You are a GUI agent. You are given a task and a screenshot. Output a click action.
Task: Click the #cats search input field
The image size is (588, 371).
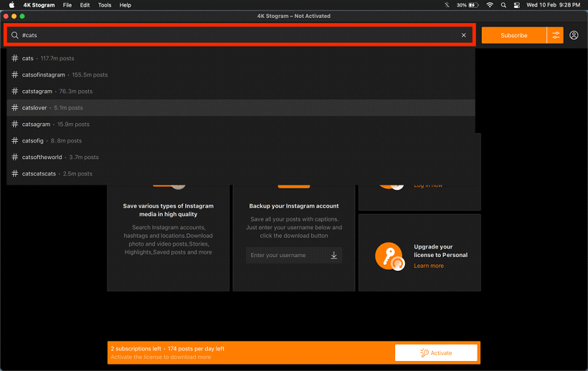(x=240, y=35)
